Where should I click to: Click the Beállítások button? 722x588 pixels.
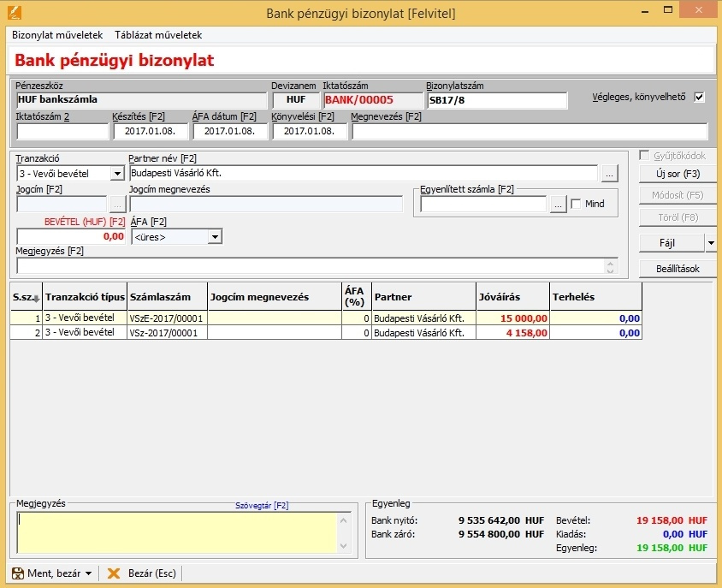[x=678, y=269]
